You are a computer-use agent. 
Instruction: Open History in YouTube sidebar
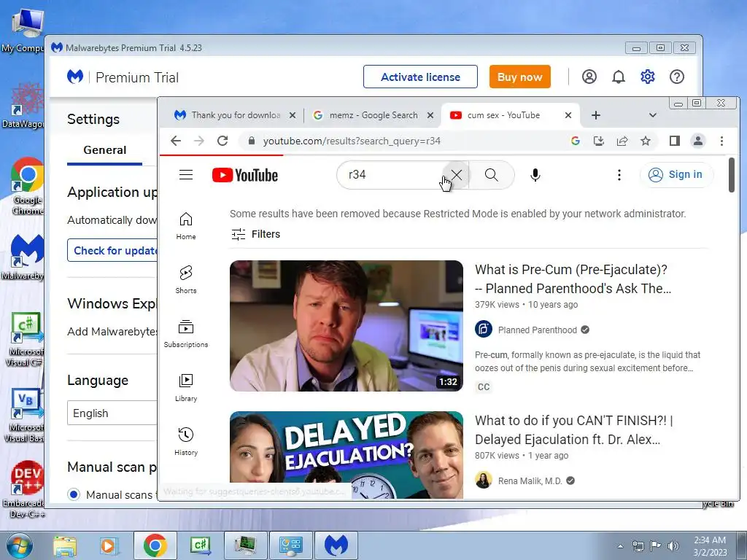tap(186, 442)
